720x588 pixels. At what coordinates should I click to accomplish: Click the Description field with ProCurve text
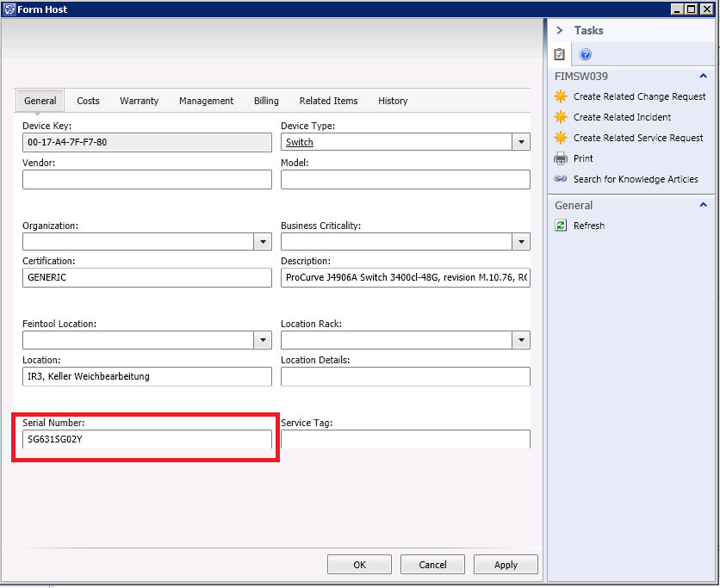pyautogui.click(x=406, y=278)
